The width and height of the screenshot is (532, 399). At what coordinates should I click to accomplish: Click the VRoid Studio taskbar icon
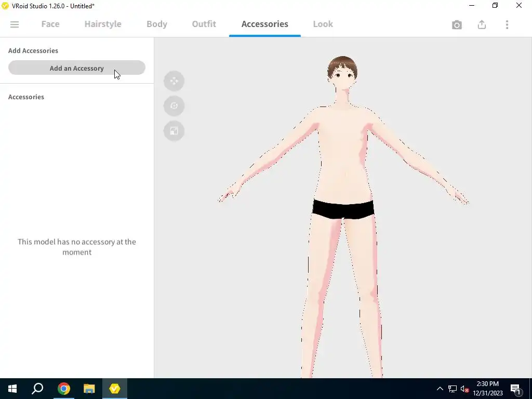[x=115, y=389]
